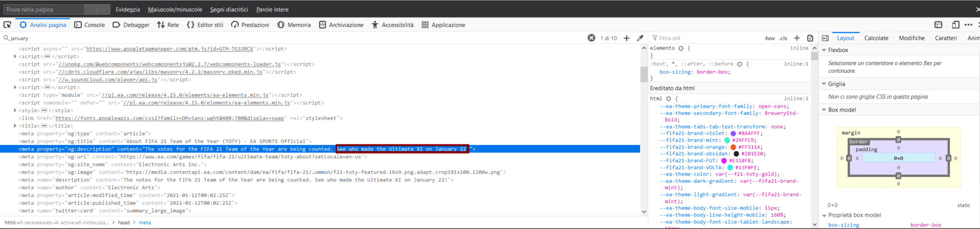Open the Debugger tab
This screenshot has height=229, width=980.
coord(131,24)
